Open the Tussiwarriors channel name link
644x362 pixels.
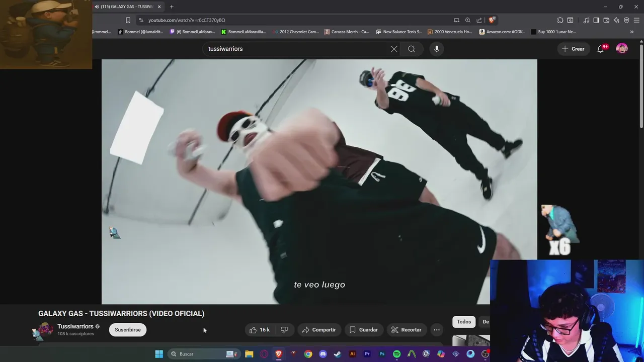[x=75, y=326]
